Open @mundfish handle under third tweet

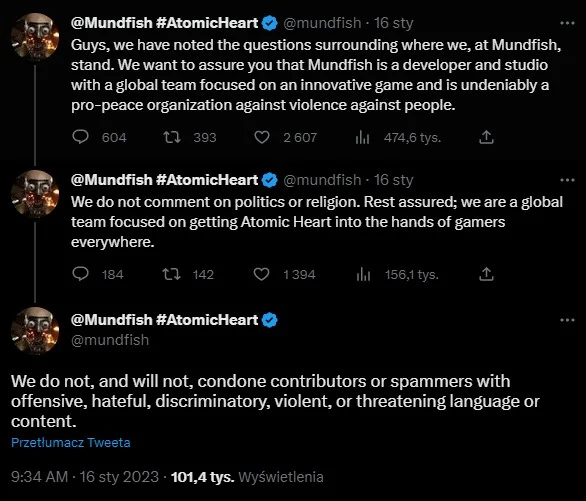110,340
